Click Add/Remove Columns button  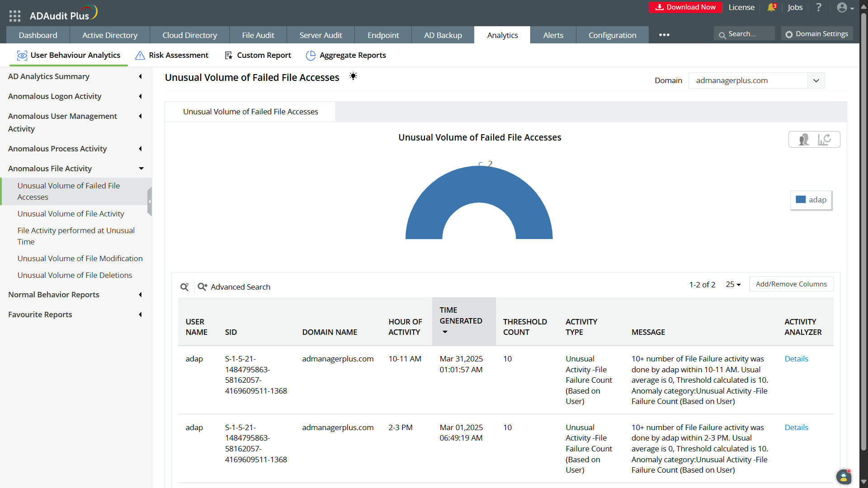(791, 284)
